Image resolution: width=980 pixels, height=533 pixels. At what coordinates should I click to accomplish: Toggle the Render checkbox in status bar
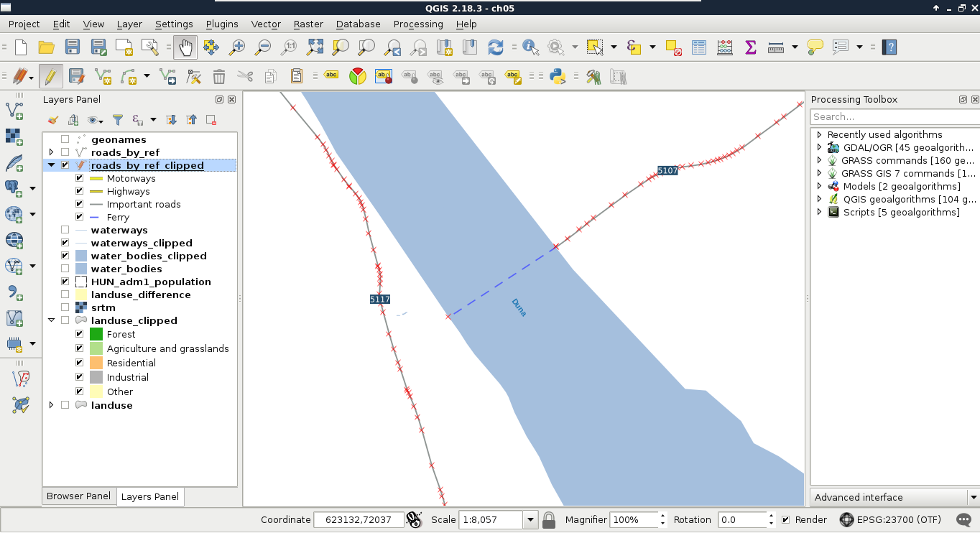click(786, 519)
